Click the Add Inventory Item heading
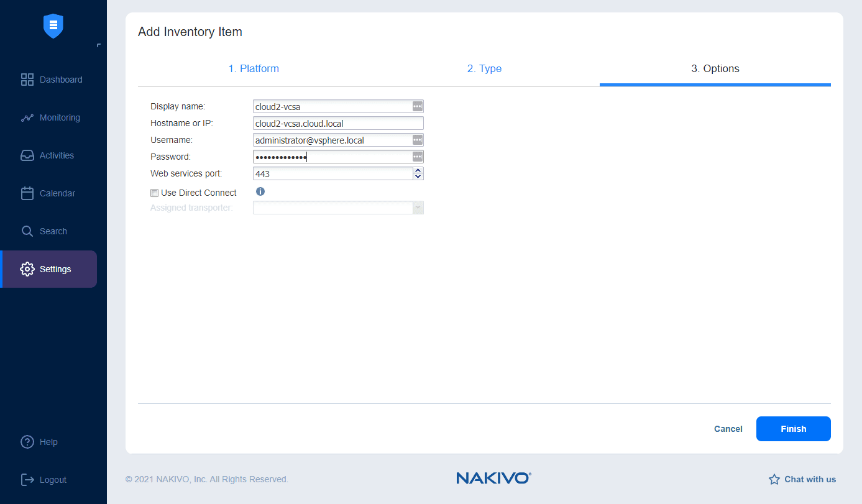Viewport: 862px width, 504px height. (x=190, y=32)
